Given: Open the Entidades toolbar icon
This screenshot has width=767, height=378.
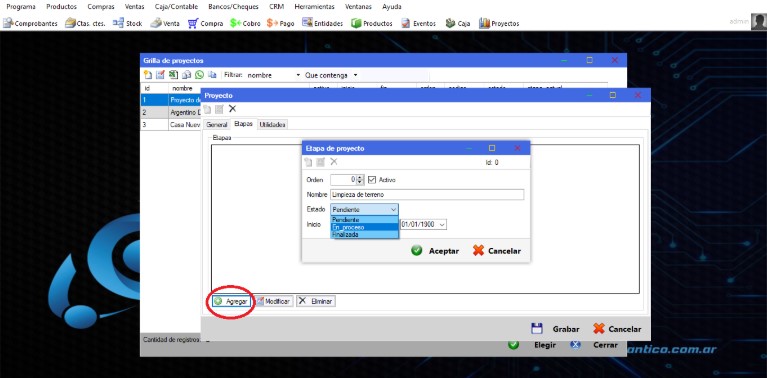Looking at the screenshot, I should click(322, 23).
